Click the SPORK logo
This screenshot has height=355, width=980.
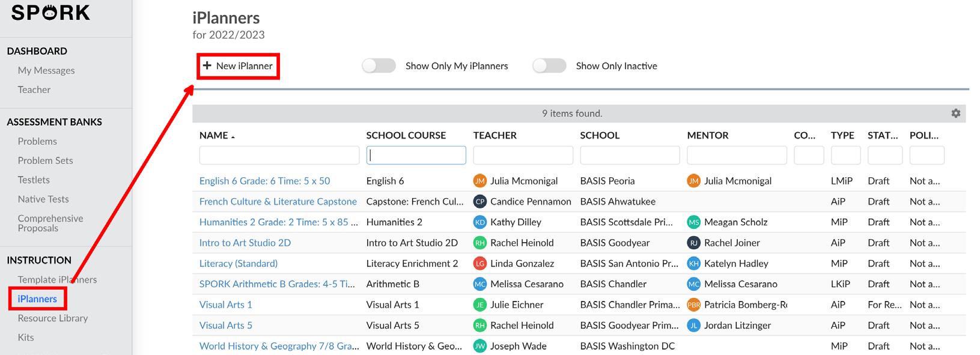point(51,12)
